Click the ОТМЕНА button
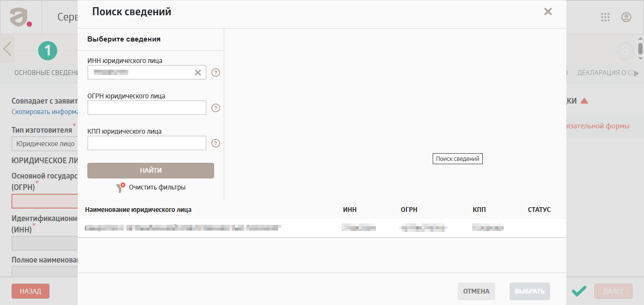644x305 pixels. (476, 291)
